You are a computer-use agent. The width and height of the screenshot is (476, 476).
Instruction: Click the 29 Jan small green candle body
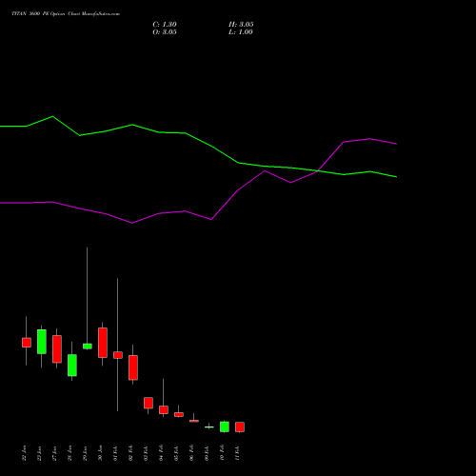coord(88,347)
